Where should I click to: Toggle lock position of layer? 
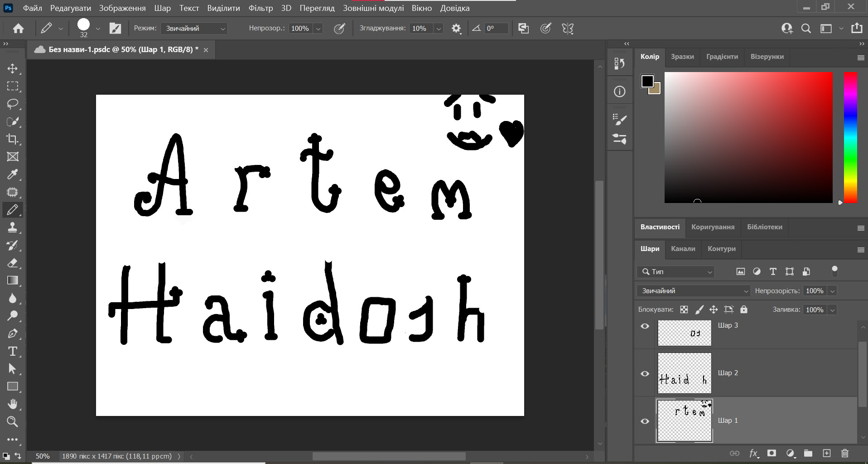714,309
